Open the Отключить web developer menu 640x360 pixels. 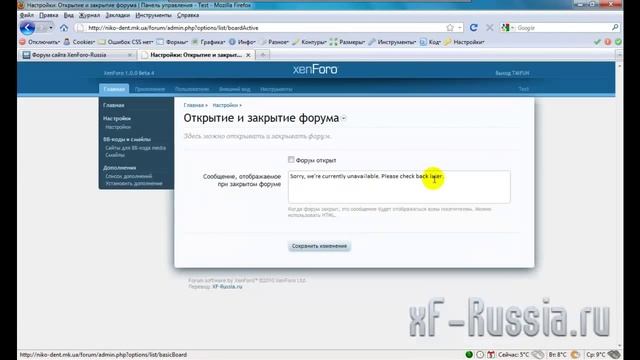[x=40, y=42]
